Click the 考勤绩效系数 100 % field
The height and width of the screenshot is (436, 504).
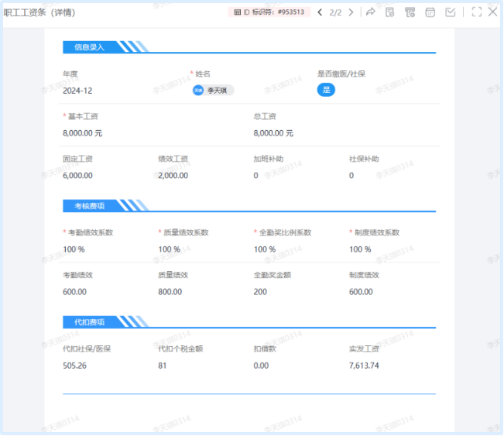click(x=74, y=249)
